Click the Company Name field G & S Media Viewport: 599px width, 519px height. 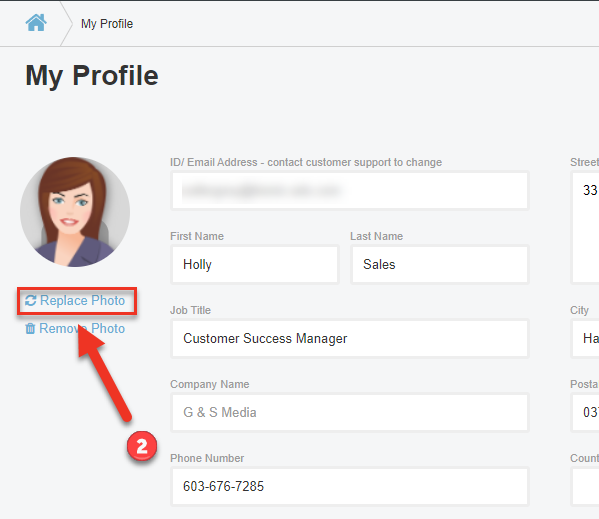(350, 412)
